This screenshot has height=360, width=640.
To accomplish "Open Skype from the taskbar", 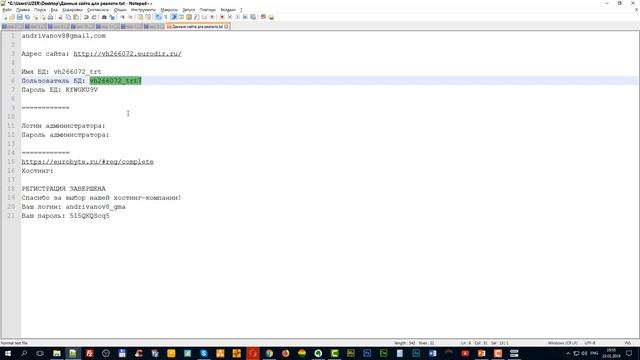I will [204, 353].
